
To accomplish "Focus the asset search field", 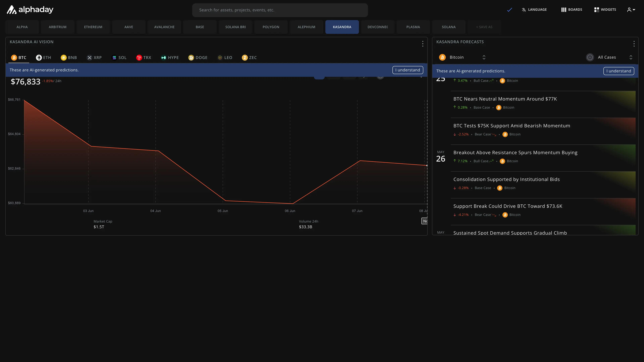I will pos(280,10).
